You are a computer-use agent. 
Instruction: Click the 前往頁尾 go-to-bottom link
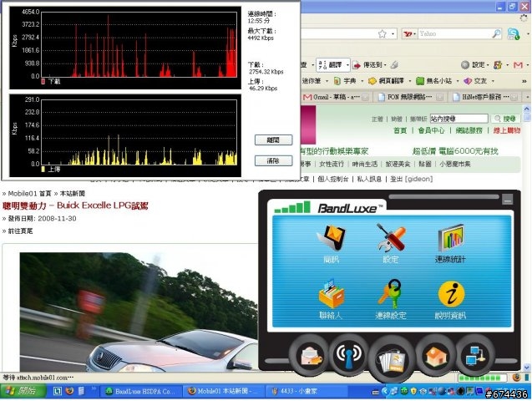tap(20, 231)
